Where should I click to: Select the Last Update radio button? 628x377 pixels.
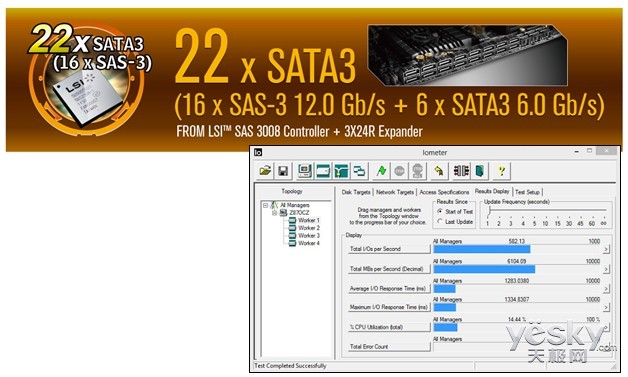(441, 221)
